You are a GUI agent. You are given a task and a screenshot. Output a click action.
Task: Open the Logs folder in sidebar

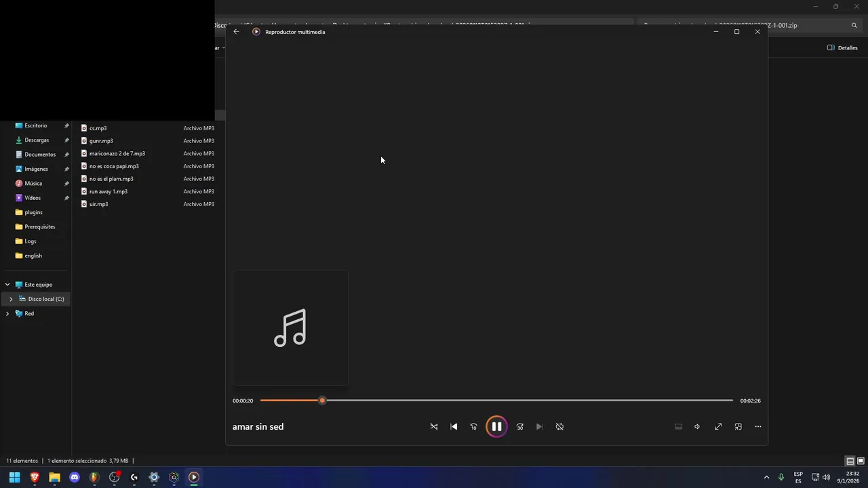(x=31, y=241)
